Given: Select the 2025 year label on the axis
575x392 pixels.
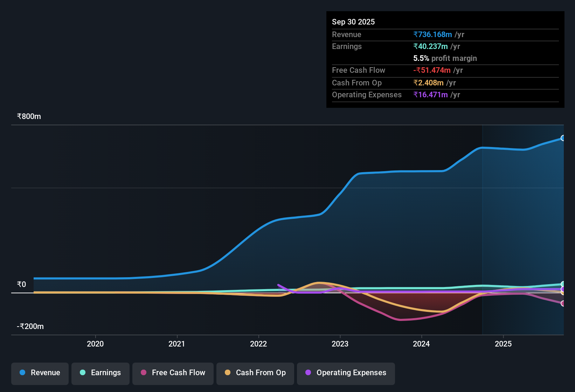Looking at the screenshot, I should (503, 344).
